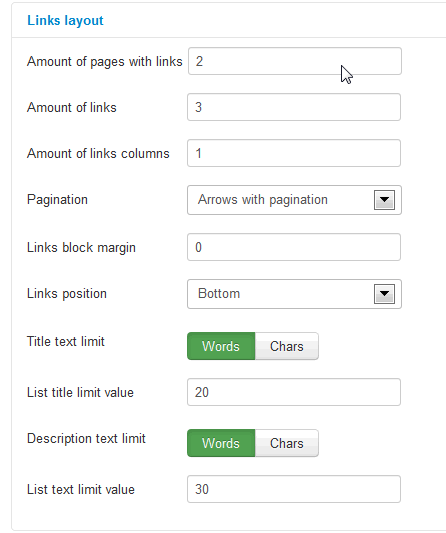The width and height of the screenshot is (446, 533).
Task: Open the Links position dropdown arrow
Action: click(384, 294)
